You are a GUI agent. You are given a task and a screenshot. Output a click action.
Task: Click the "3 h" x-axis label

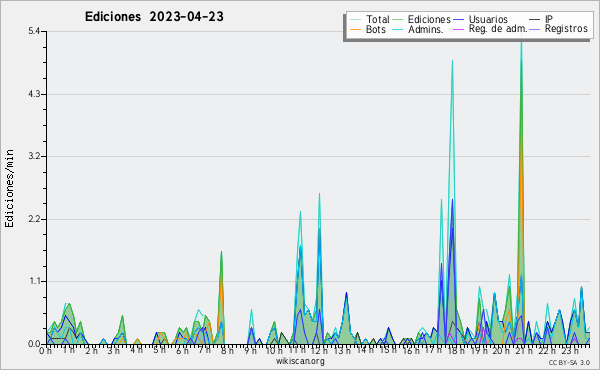click(x=114, y=351)
